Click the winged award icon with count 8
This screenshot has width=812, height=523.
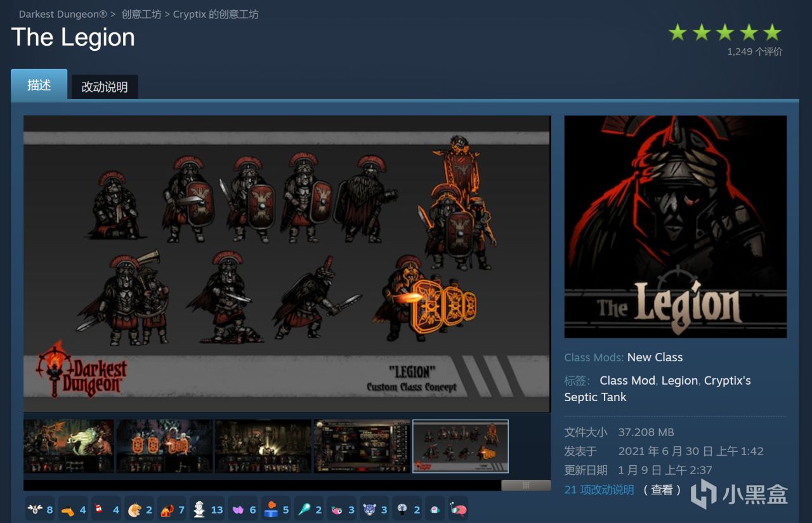40,509
